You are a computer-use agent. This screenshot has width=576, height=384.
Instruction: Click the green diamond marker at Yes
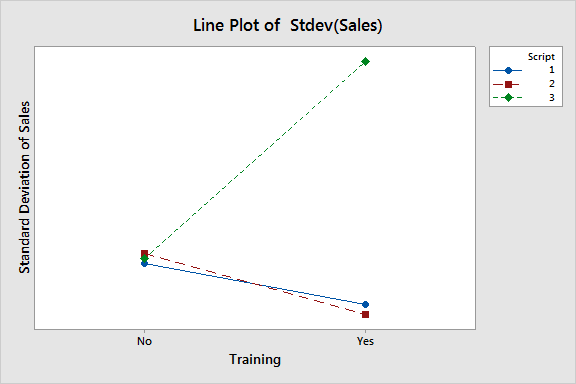pos(365,61)
